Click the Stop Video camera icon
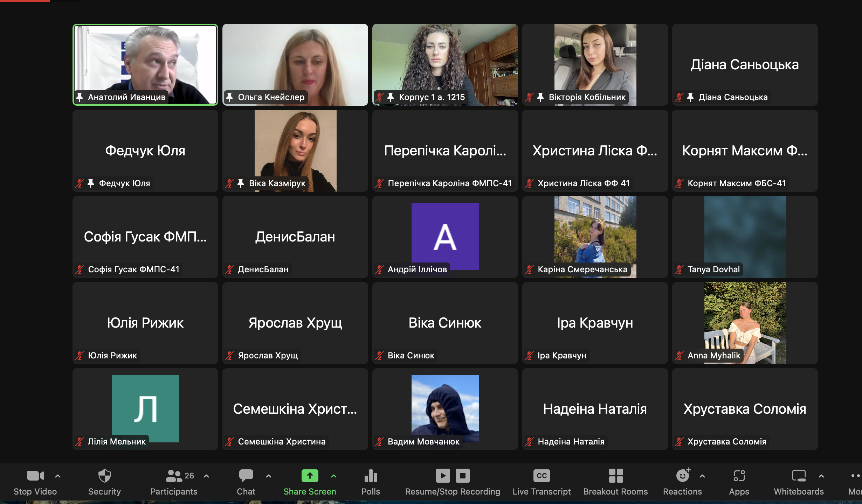This screenshot has width=862, height=504. click(x=35, y=476)
